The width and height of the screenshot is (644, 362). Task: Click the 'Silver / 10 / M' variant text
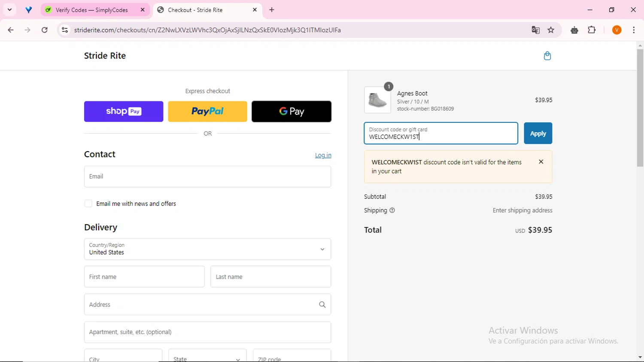[413, 102]
